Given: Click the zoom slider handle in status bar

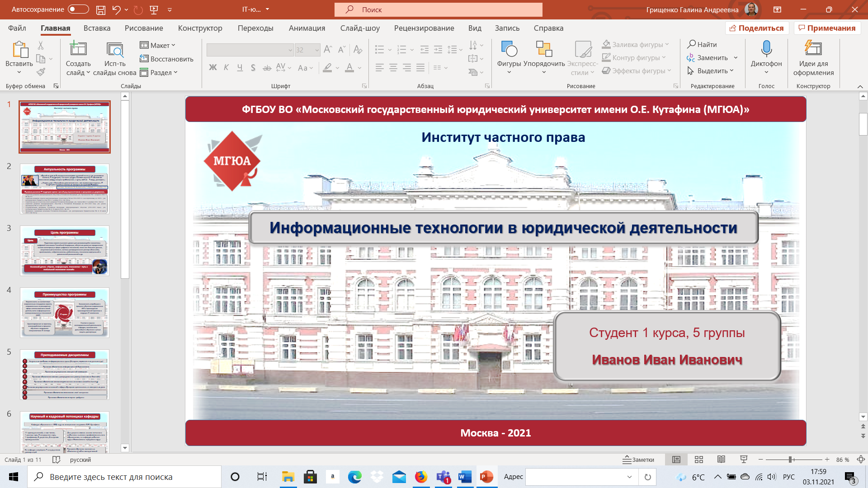Looking at the screenshot, I should click(790, 460).
